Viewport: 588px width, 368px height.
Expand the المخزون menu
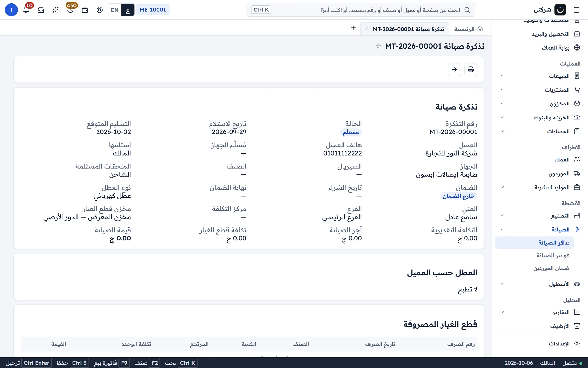(x=540, y=104)
